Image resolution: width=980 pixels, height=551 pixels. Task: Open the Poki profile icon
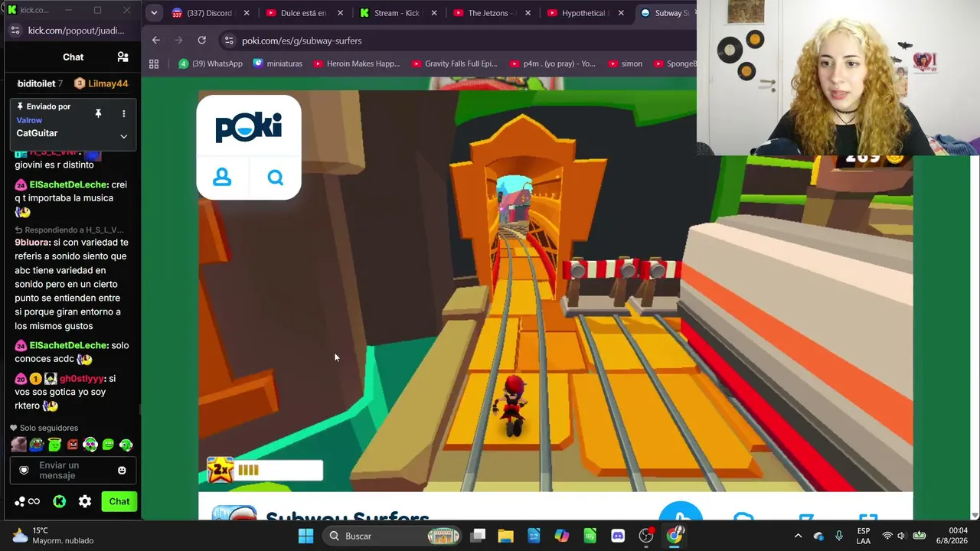click(222, 178)
